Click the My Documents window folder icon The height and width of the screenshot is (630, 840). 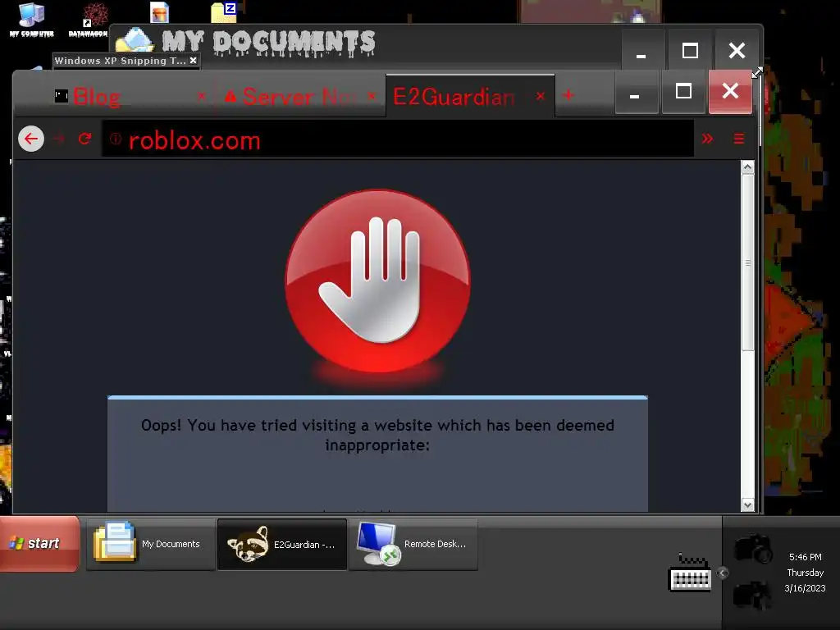tap(135, 40)
